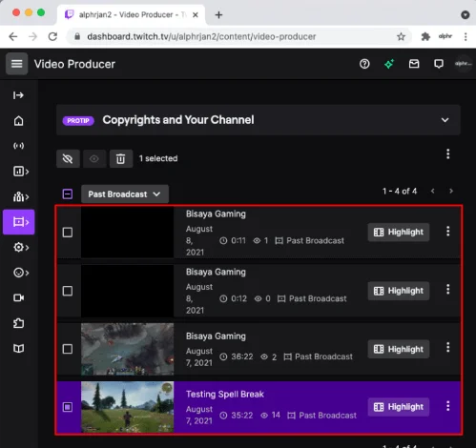Image resolution: width=476 pixels, height=448 pixels.
Task: Open the Viewer Rewards face icon in sidebar
Action: point(20,273)
